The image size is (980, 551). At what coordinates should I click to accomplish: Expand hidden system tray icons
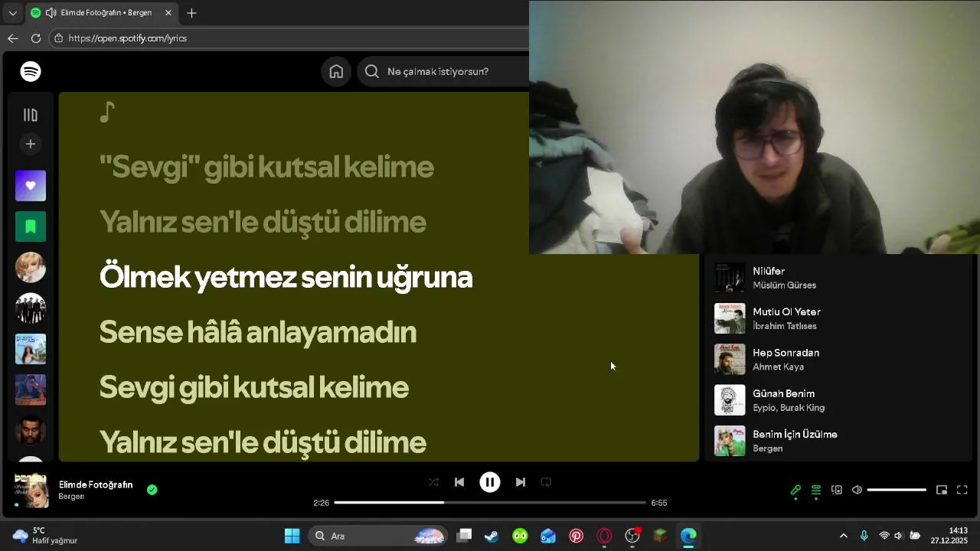coord(844,536)
